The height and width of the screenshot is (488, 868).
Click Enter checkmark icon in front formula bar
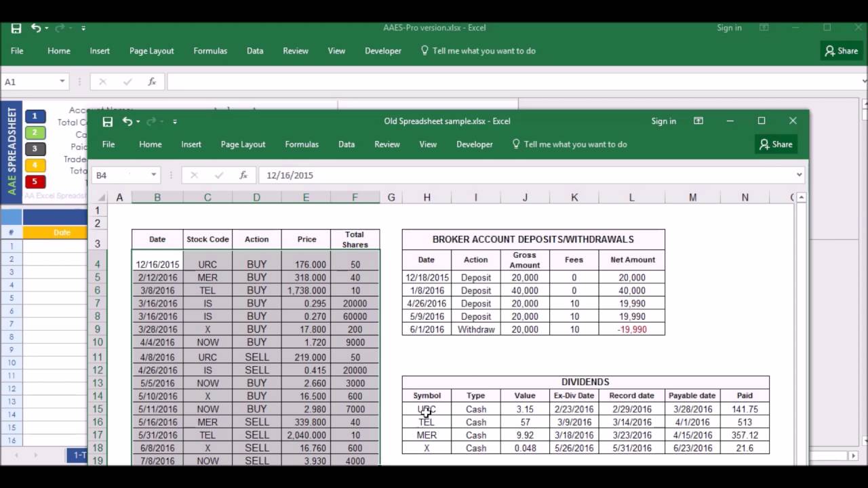tap(219, 175)
